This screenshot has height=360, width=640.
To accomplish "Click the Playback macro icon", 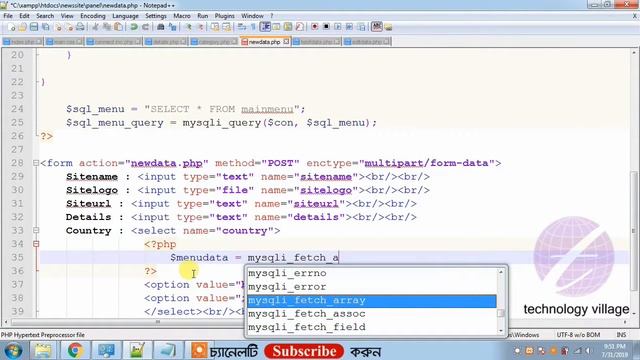I will coord(338,27).
